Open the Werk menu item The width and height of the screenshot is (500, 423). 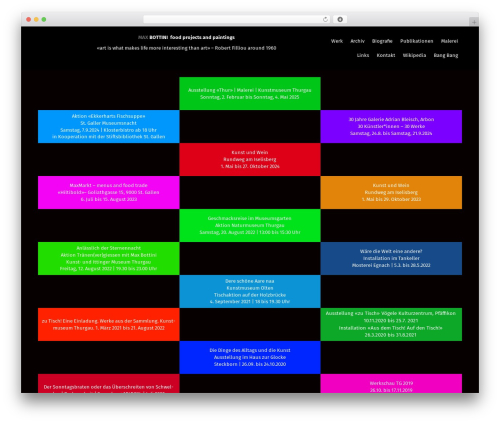(337, 41)
